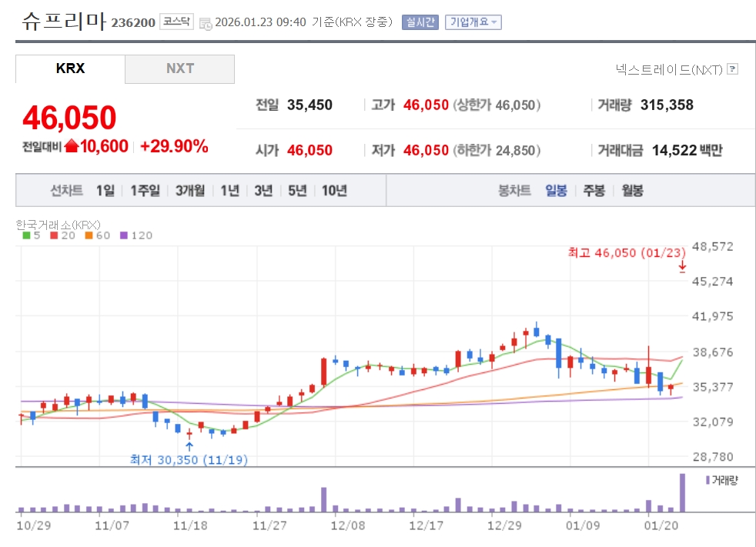This screenshot has height=547, width=756.
Task: Switch to the NXT tab
Action: pyautogui.click(x=180, y=68)
